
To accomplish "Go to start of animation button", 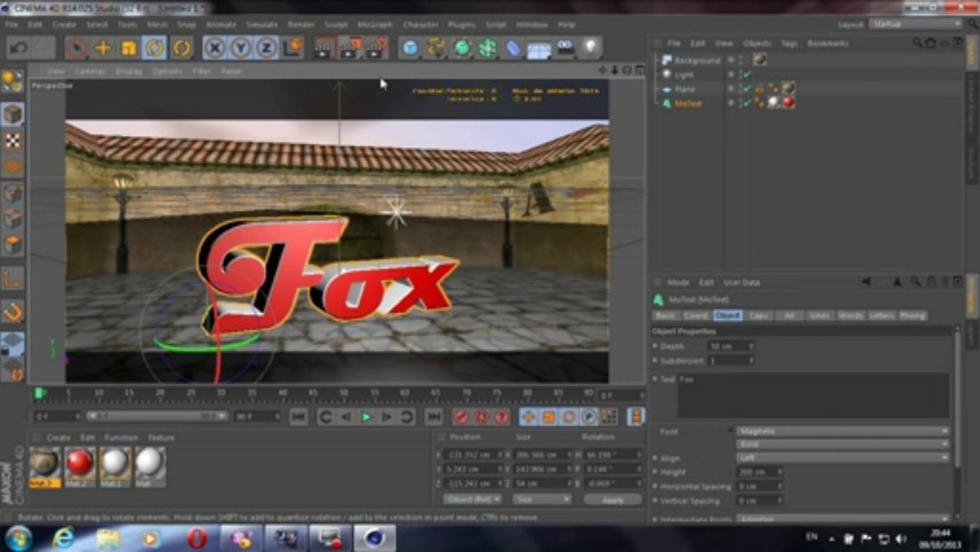I will coord(299,417).
